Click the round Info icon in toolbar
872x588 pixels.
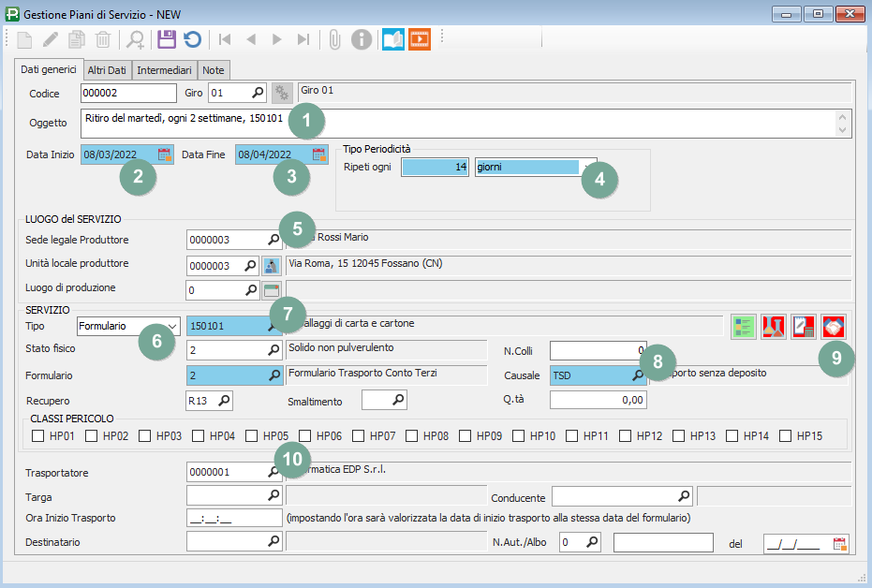point(362,39)
